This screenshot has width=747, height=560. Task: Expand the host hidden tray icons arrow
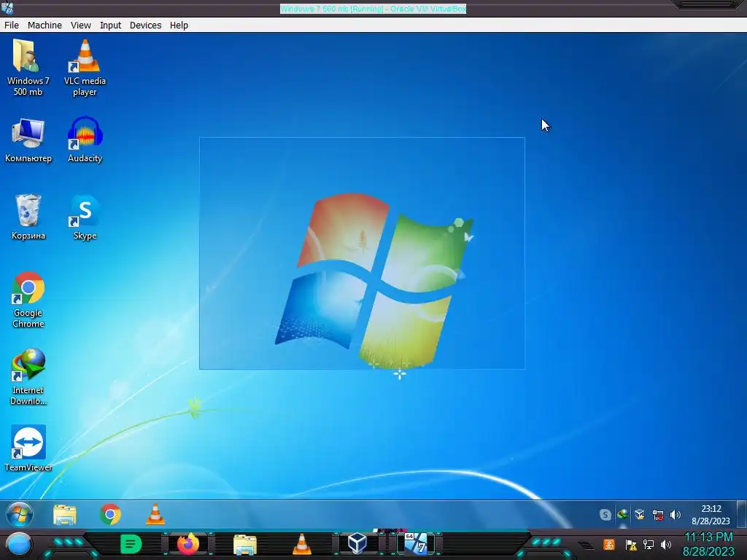click(x=587, y=545)
